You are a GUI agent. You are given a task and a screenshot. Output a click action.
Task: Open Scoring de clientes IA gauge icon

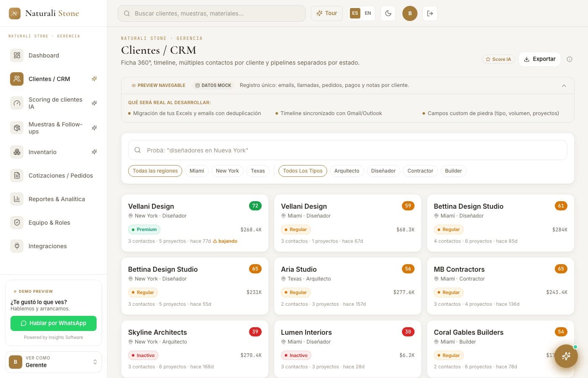17,103
